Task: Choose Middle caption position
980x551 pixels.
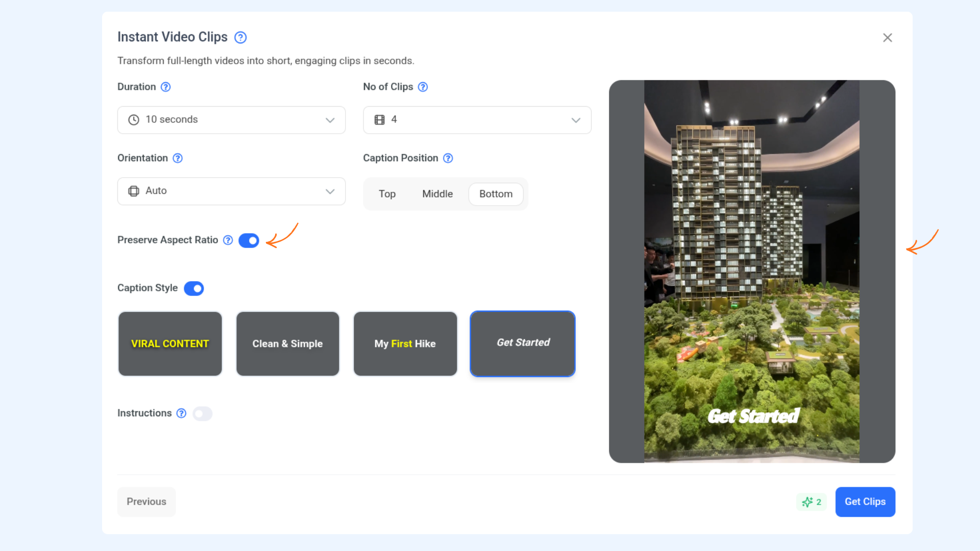Action: pos(437,194)
